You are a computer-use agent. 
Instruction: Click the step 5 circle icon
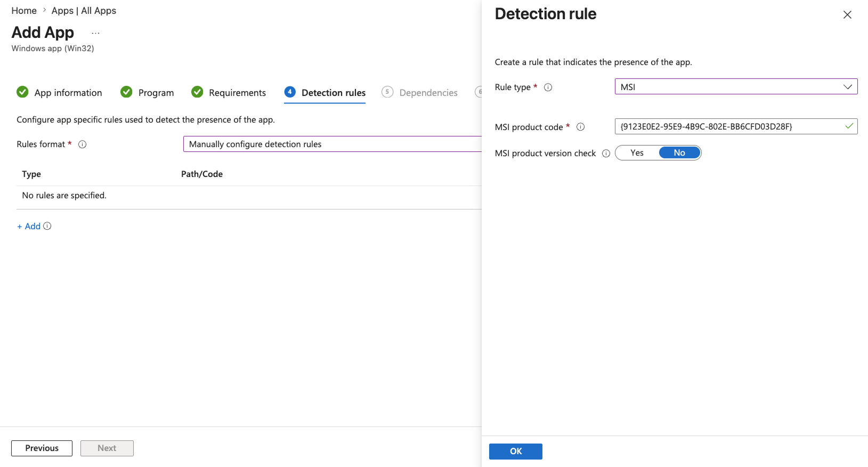(387, 92)
